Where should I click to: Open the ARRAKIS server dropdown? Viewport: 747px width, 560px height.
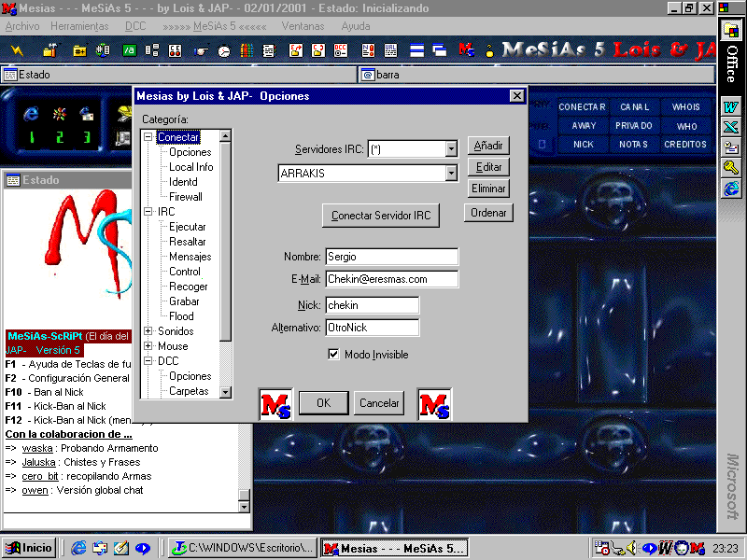click(451, 174)
